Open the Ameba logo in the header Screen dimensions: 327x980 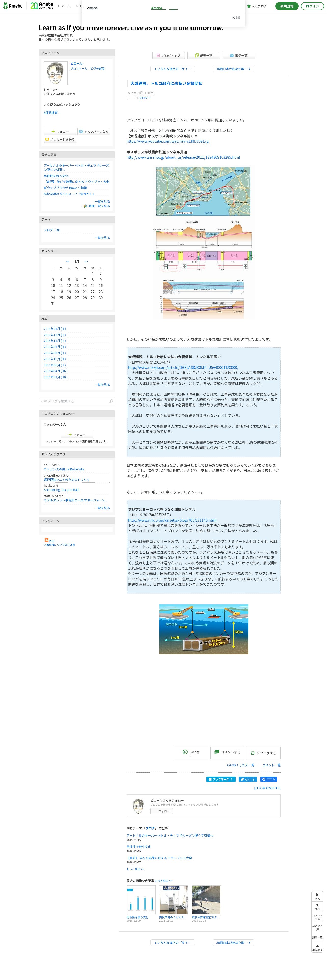[x=12, y=6]
